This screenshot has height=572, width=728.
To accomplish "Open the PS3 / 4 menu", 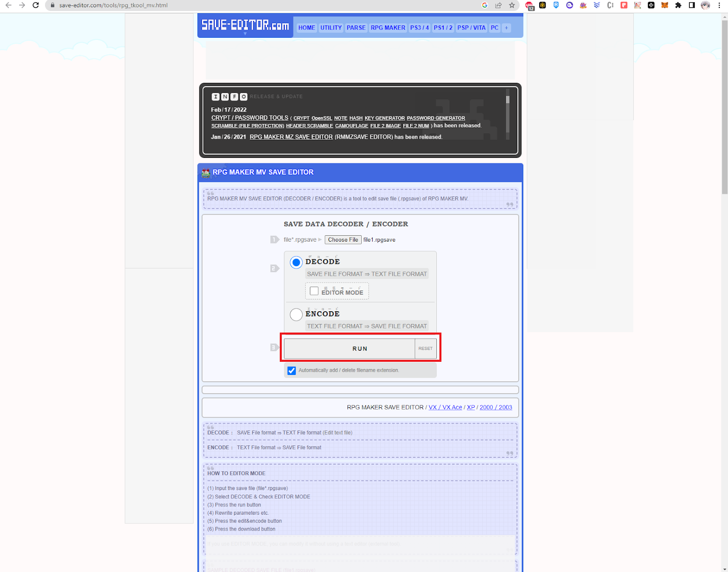I will (420, 28).
